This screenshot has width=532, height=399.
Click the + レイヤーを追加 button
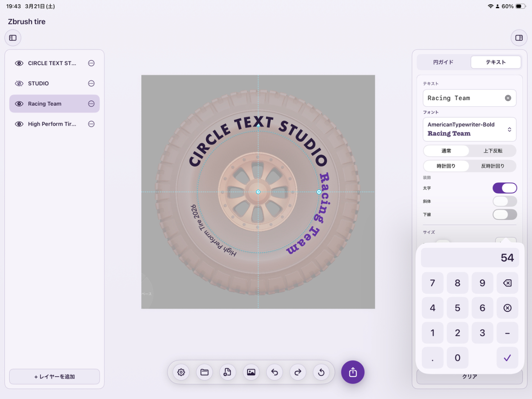point(54,376)
